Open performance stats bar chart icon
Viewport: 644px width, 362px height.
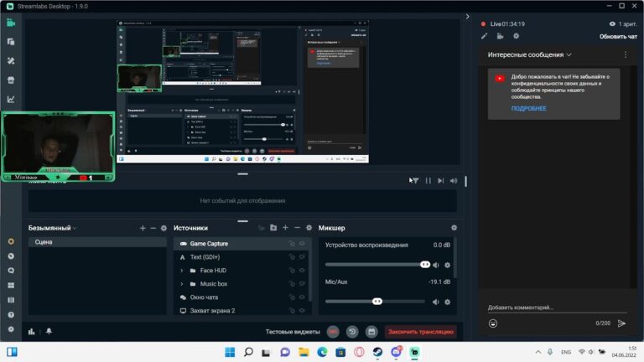point(32,331)
